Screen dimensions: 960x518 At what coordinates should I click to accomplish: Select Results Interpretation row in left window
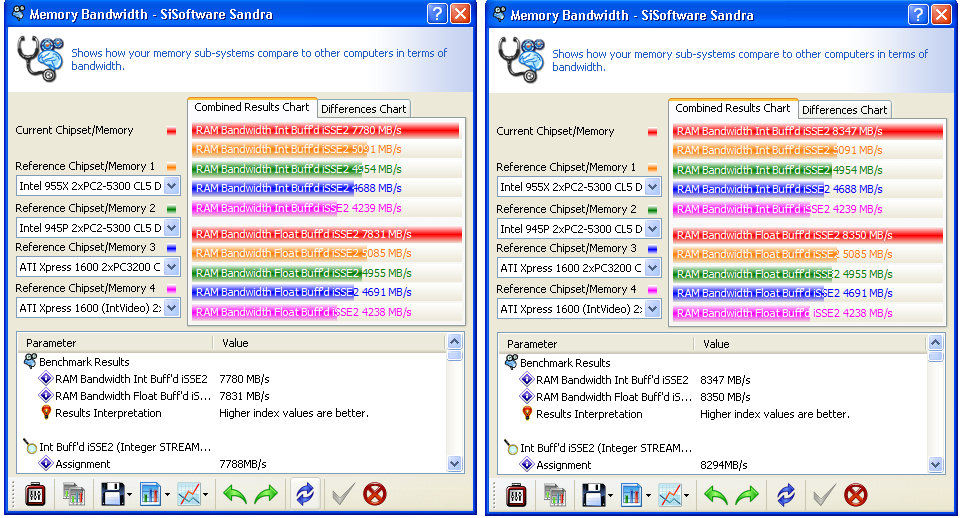108,413
